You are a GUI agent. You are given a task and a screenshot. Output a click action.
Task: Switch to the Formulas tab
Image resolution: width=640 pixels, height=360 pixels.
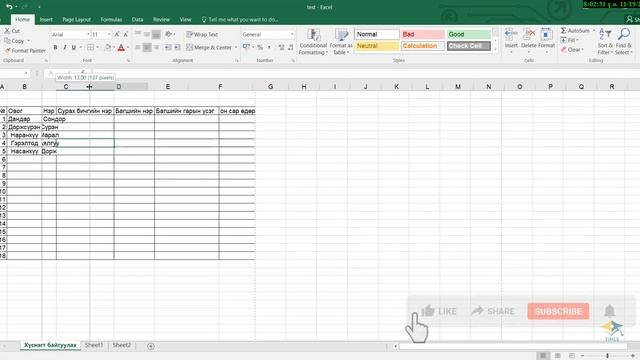111,20
